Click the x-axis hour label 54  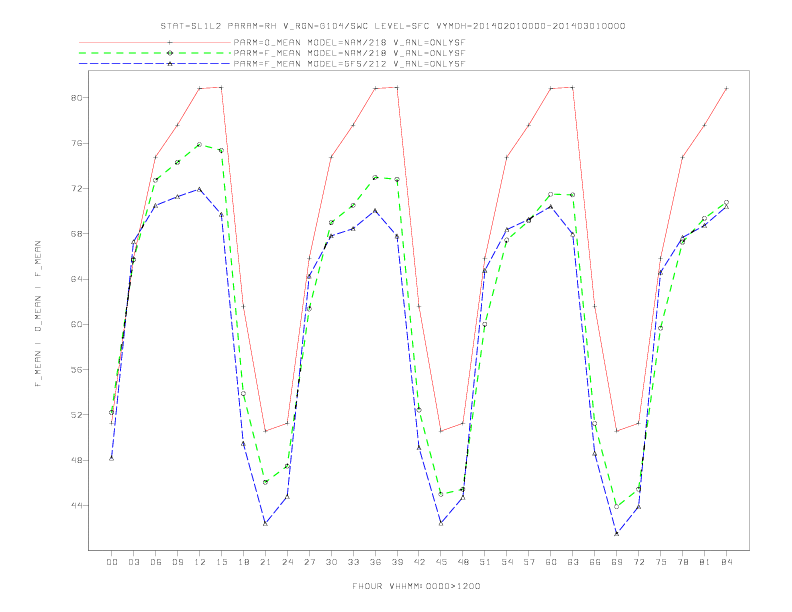click(x=507, y=562)
